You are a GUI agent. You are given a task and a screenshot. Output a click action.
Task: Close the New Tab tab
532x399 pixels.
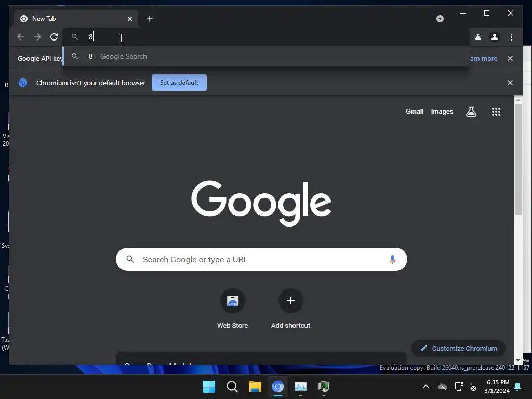pyautogui.click(x=129, y=19)
